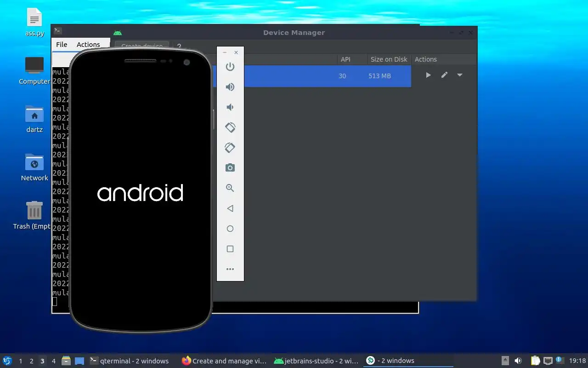588x368 pixels.
Task: Open the network tray icon
Action: pyautogui.click(x=548, y=361)
